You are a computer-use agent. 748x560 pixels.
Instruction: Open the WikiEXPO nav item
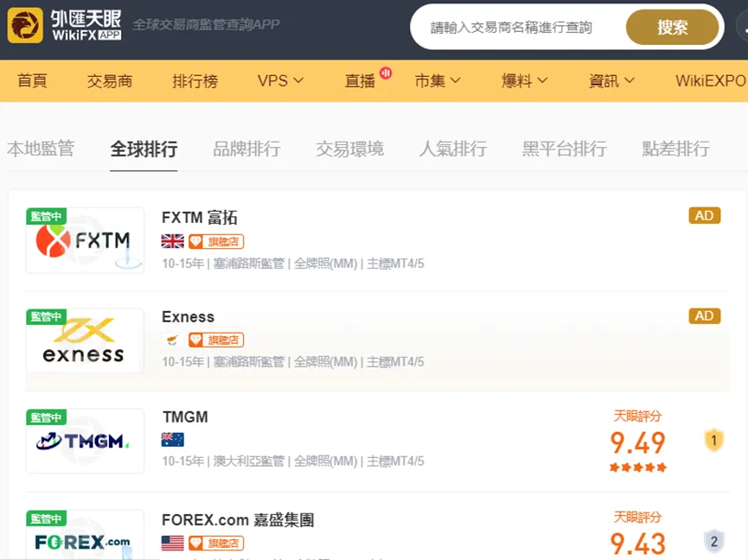(711, 80)
